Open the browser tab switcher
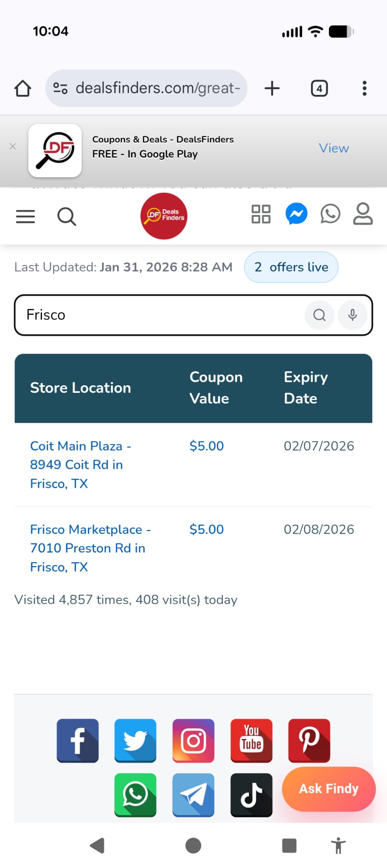387x868 pixels. tap(319, 89)
